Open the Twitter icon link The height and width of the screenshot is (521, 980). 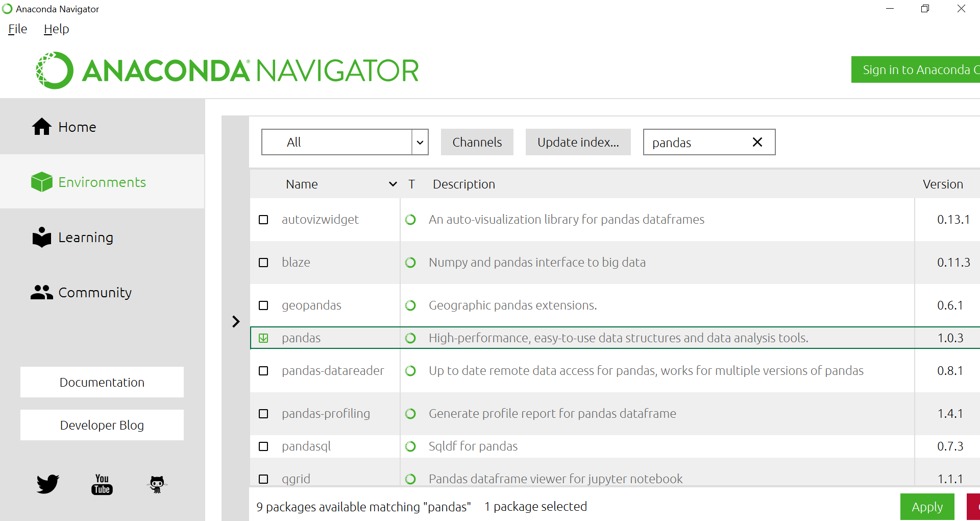tap(48, 484)
